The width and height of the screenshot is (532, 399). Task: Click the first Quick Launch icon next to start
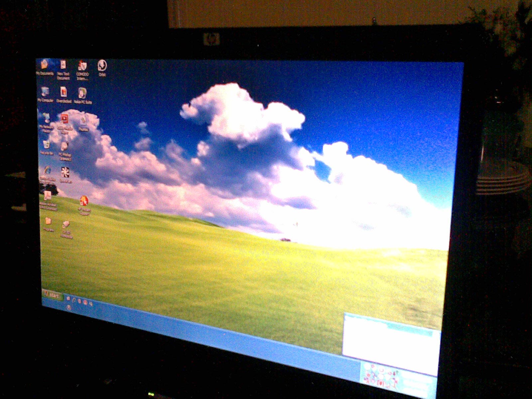point(68,298)
